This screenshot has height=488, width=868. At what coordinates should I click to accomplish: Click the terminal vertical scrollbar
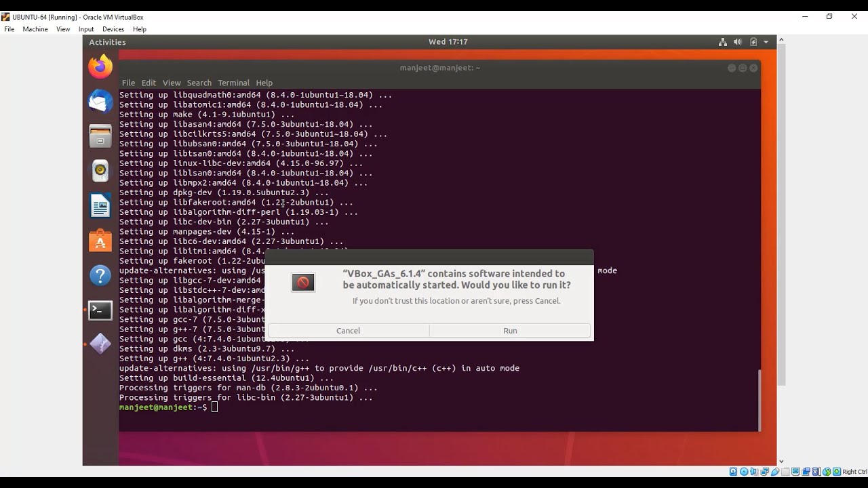tap(759, 400)
